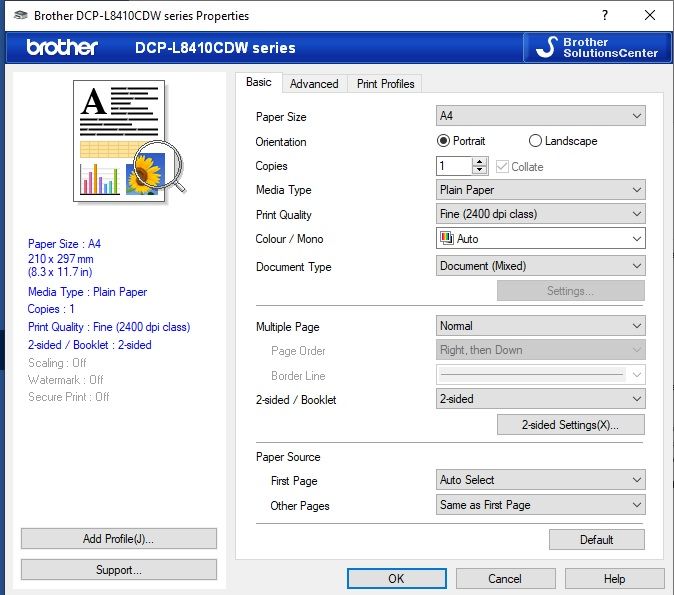The width and height of the screenshot is (674, 595).
Task: Increase copies with the up arrow
Action: (479, 162)
